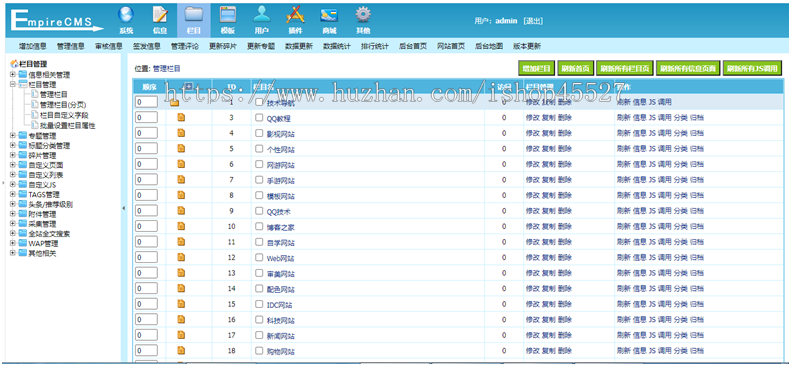The height and width of the screenshot is (366, 791).
Task: Click the page icon in the Web网站 row
Action: [181, 258]
